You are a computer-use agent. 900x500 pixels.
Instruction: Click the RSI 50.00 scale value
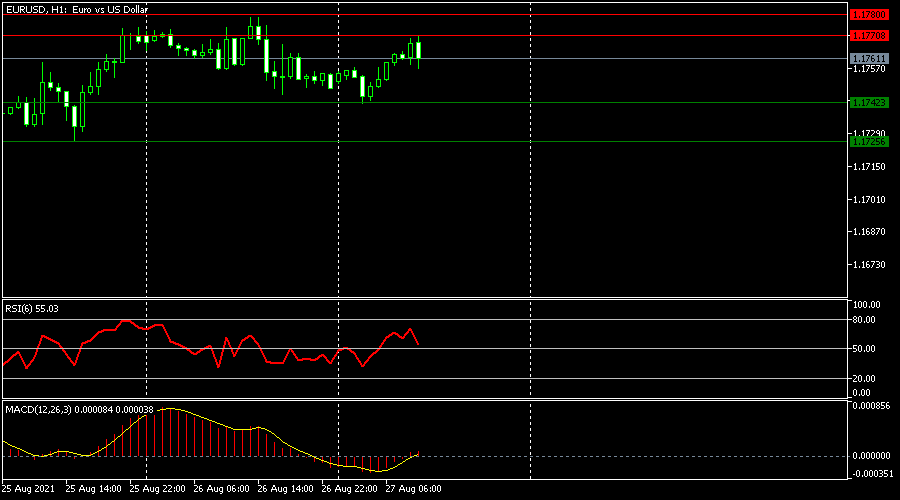coord(864,348)
